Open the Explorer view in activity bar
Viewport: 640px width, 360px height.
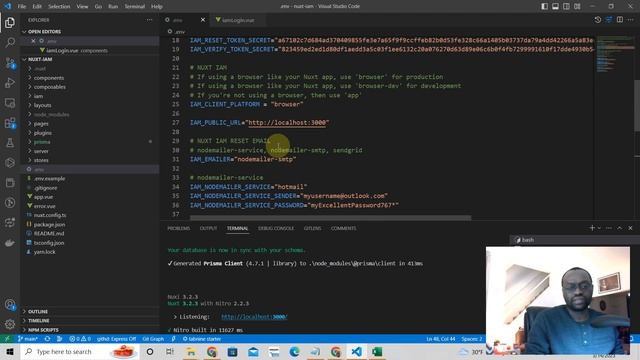click(10, 22)
